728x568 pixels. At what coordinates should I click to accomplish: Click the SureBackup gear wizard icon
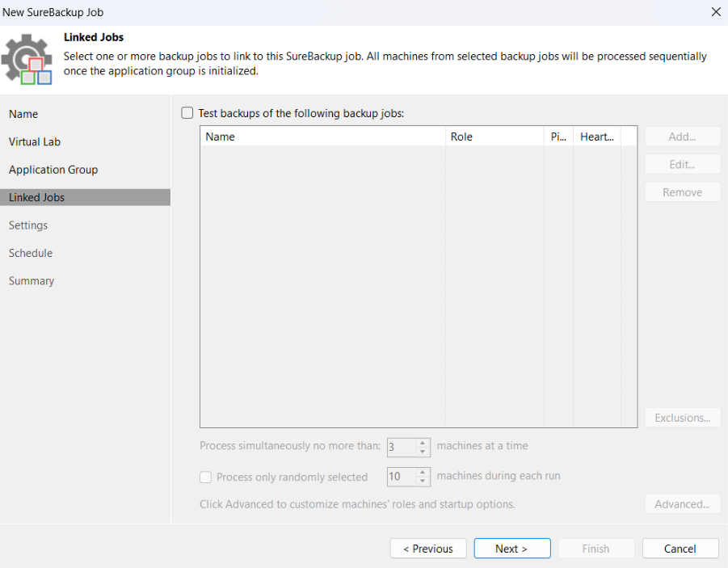27,60
